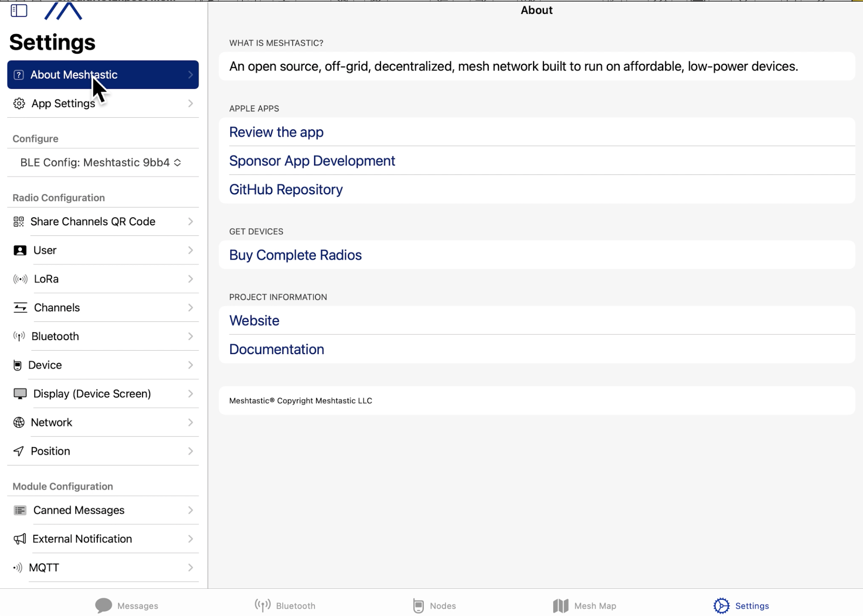Click the External Notification megaphone icon
The image size is (863, 616).
pos(20,539)
